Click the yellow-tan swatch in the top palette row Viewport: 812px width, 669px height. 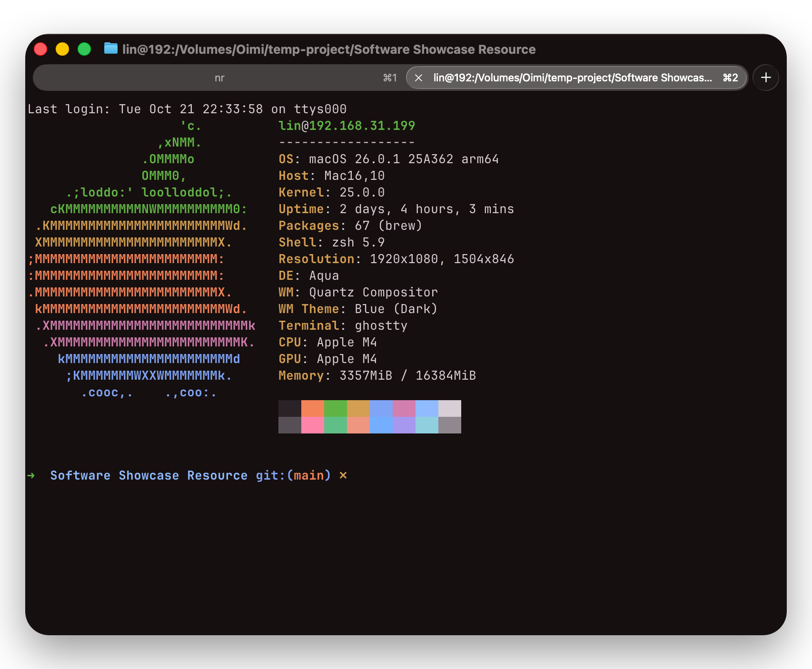(358, 408)
